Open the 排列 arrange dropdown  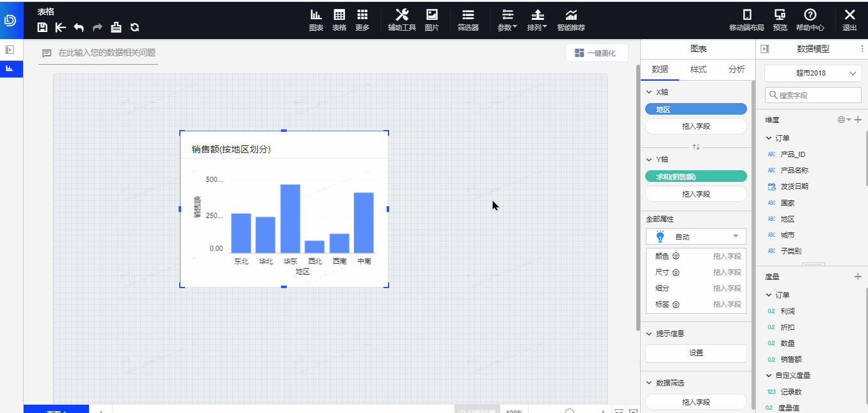coord(538,20)
